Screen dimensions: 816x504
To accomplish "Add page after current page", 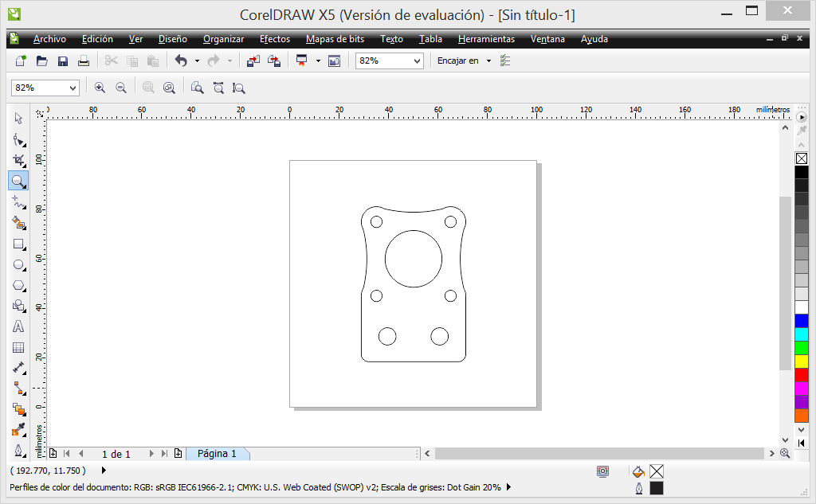I will (x=178, y=454).
